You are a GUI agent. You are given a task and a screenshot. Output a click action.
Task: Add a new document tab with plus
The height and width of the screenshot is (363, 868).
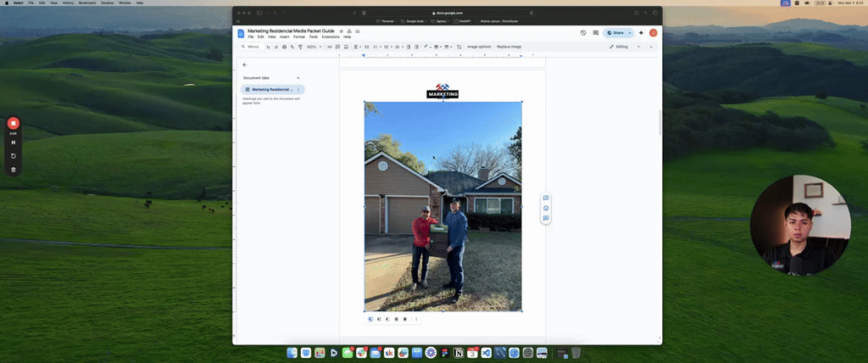pyautogui.click(x=298, y=78)
